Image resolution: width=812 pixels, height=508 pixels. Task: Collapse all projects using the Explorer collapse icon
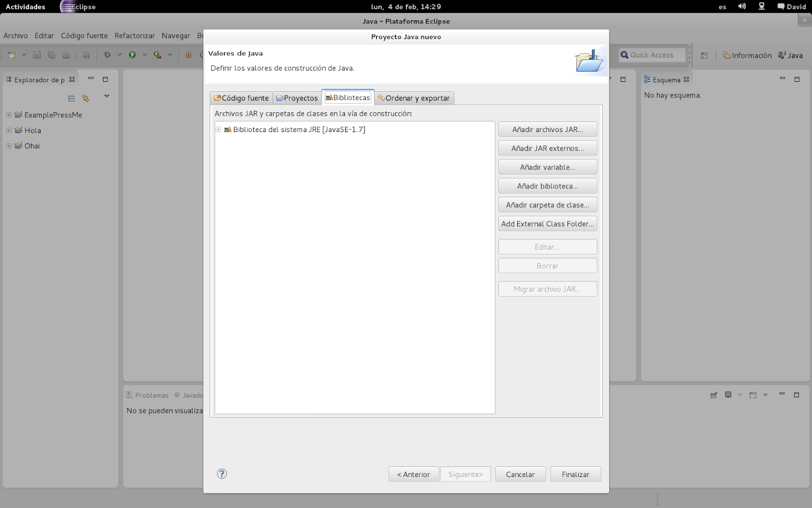click(71, 98)
